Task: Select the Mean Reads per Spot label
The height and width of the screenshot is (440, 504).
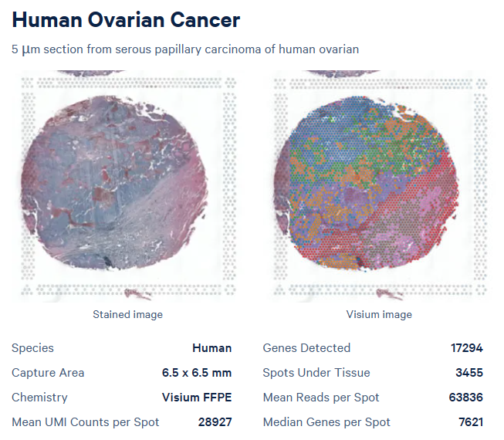Action: click(321, 398)
